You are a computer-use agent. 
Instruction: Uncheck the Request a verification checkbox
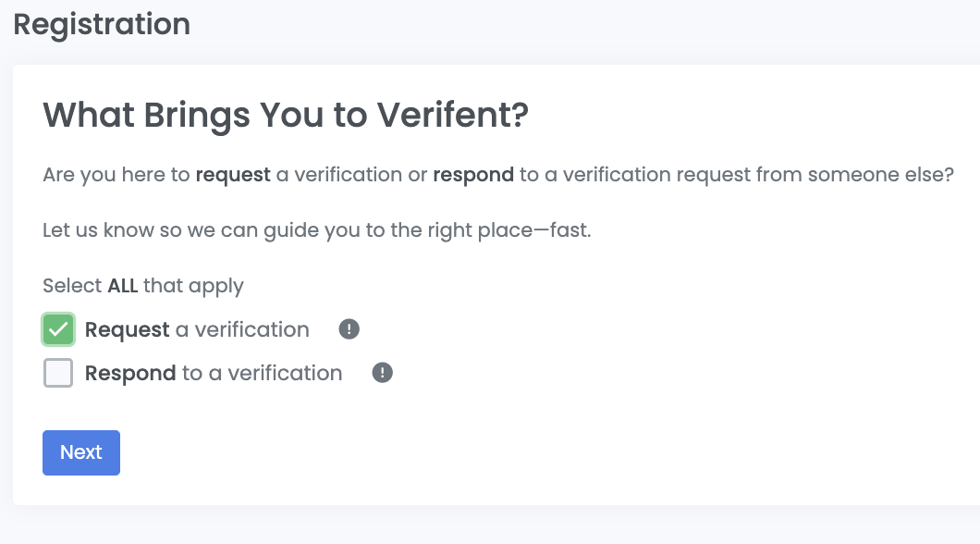(58, 329)
